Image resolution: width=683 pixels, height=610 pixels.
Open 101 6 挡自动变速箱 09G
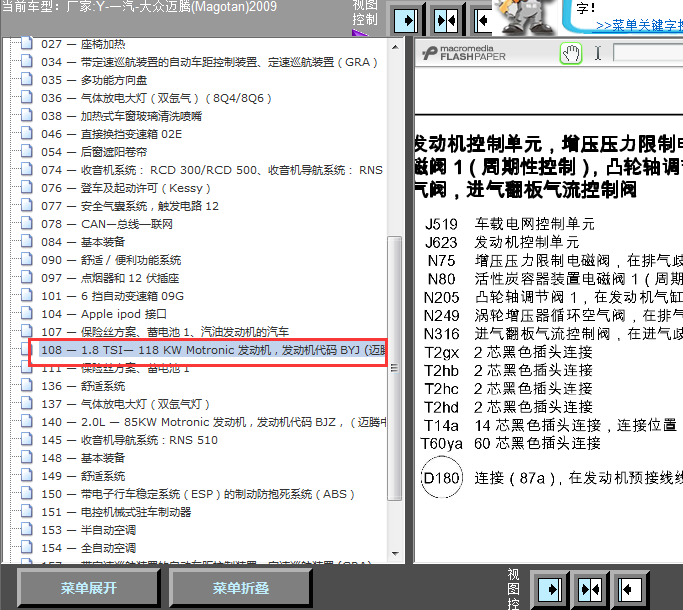tap(112, 296)
